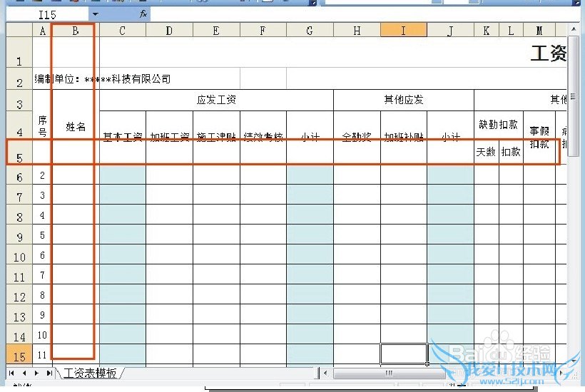The width and height of the screenshot is (585, 392).
Task: Select row 13 header
Action: 19,314
